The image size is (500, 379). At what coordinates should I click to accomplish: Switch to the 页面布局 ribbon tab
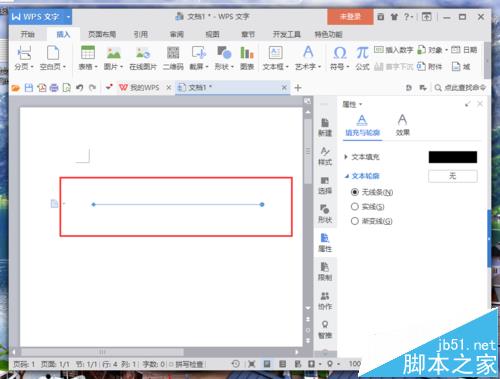click(x=102, y=34)
